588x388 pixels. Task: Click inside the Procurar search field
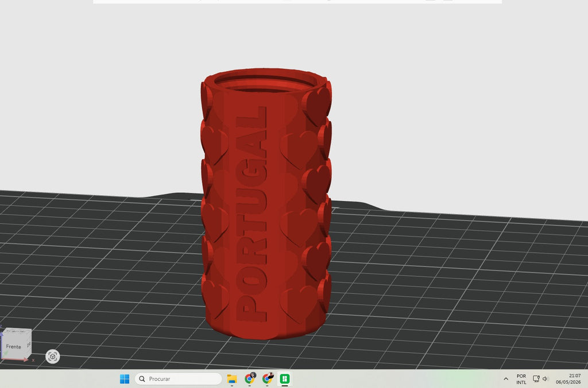178,379
